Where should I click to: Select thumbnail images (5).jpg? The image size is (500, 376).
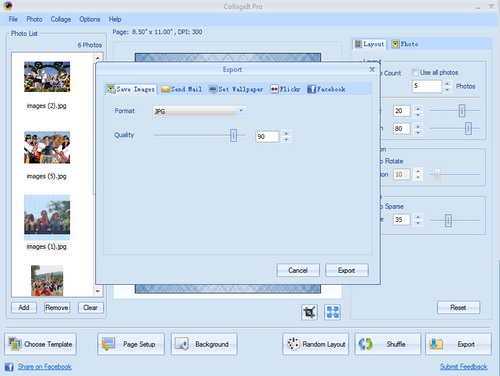pos(47,147)
